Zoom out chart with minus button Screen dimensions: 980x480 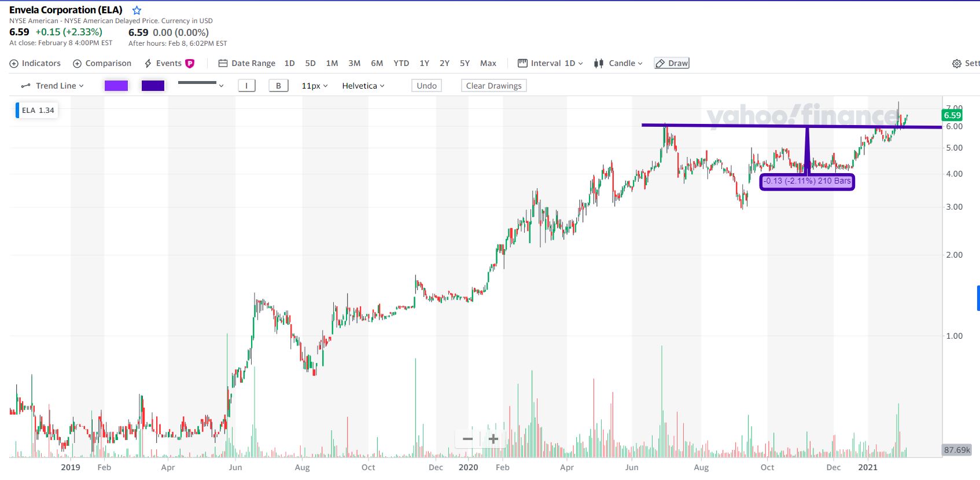coord(467,439)
